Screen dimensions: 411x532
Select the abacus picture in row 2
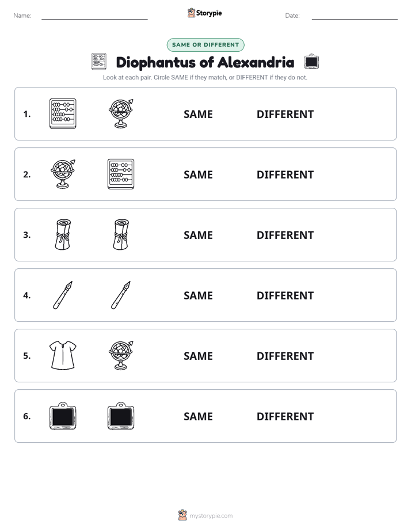coord(121,174)
